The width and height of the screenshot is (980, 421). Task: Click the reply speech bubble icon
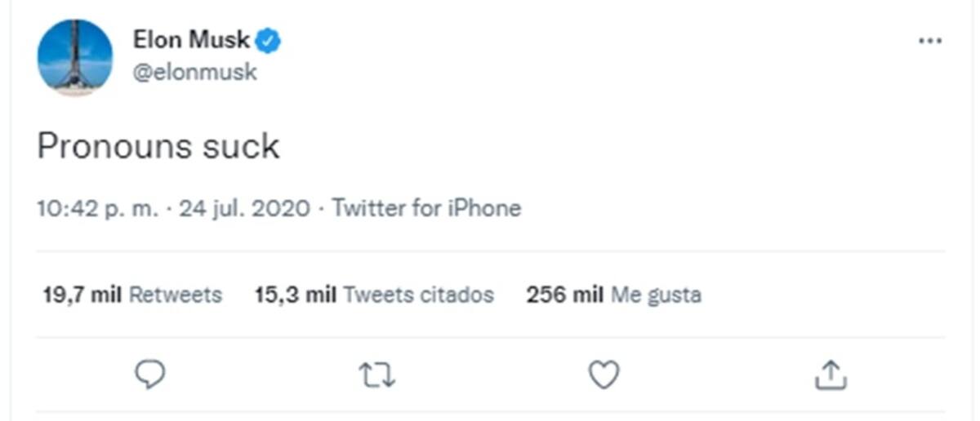pyautogui.click(x=149, y=375)
